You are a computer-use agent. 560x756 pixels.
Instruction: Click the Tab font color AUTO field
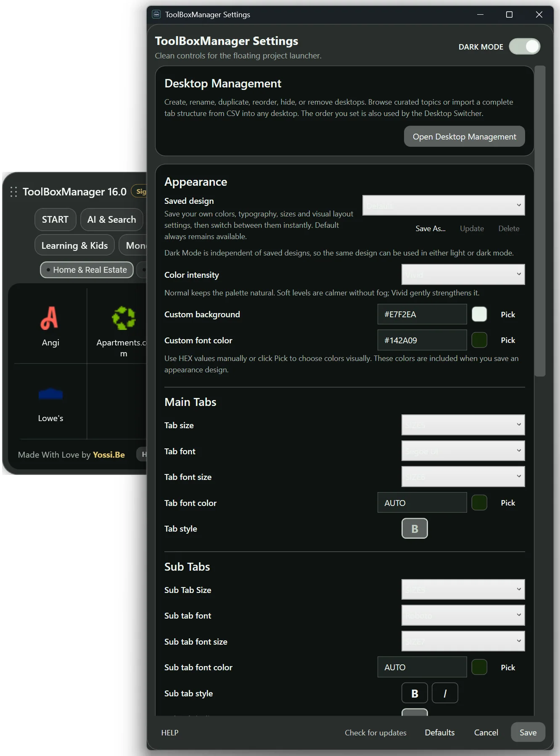(422, 503)
